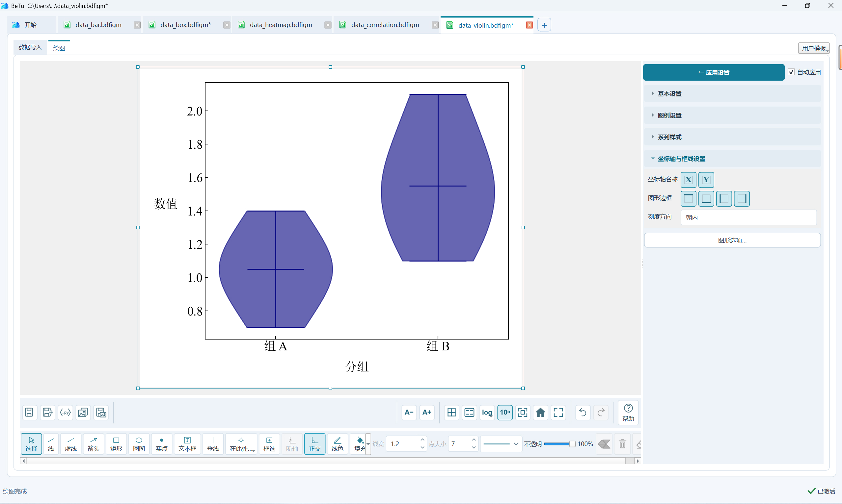Click the 图形选项... button

click(732, 240)
